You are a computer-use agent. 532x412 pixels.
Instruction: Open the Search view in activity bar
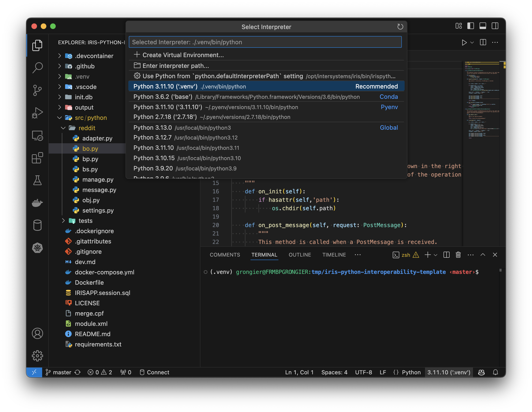[37, 68]
